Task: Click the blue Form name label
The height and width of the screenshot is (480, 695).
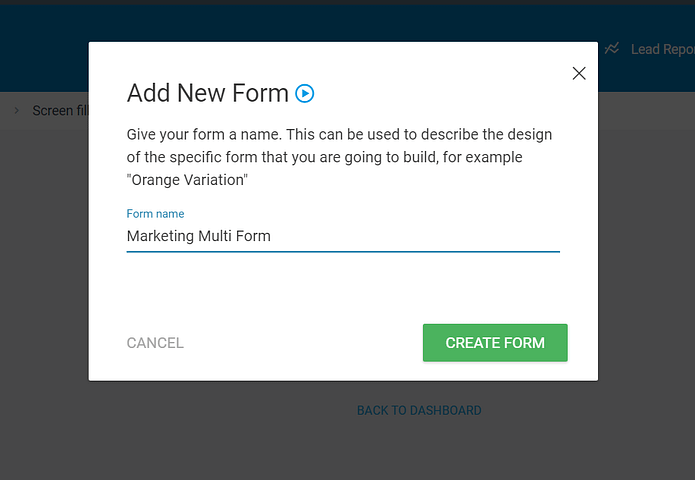Action: click(x=155, y=214)
